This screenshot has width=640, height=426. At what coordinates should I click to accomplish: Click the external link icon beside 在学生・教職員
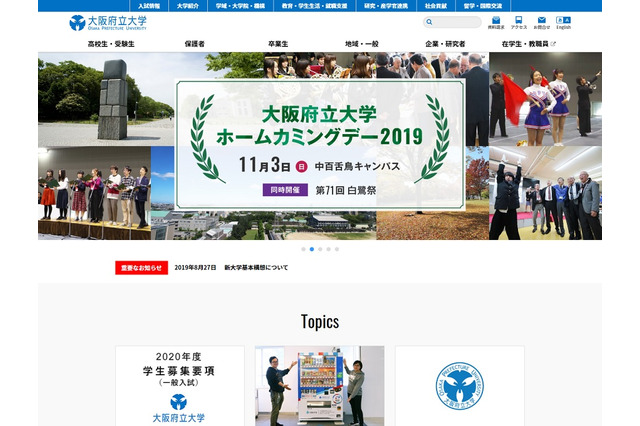pyautogui.click(x=553, y=44)
